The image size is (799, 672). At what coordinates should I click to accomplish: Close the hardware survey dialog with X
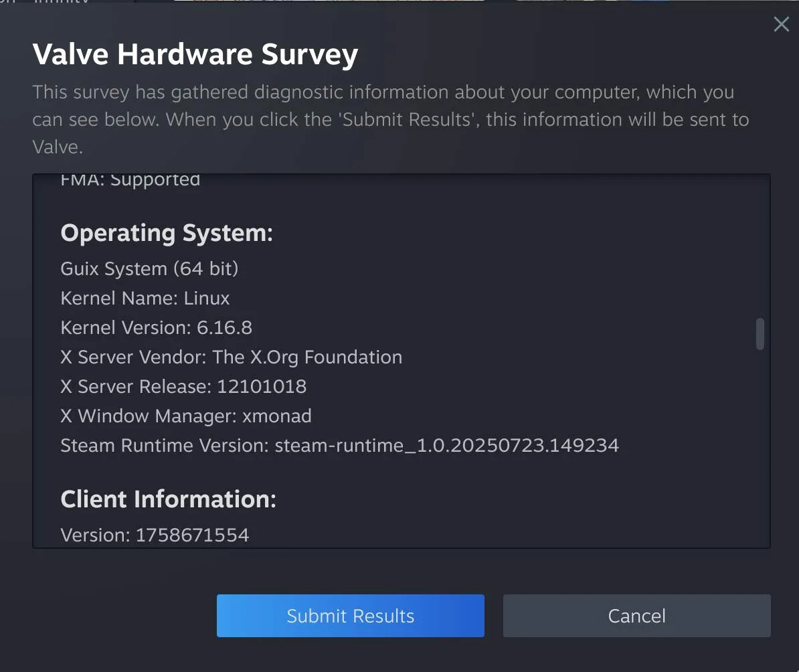pos(781,25)
